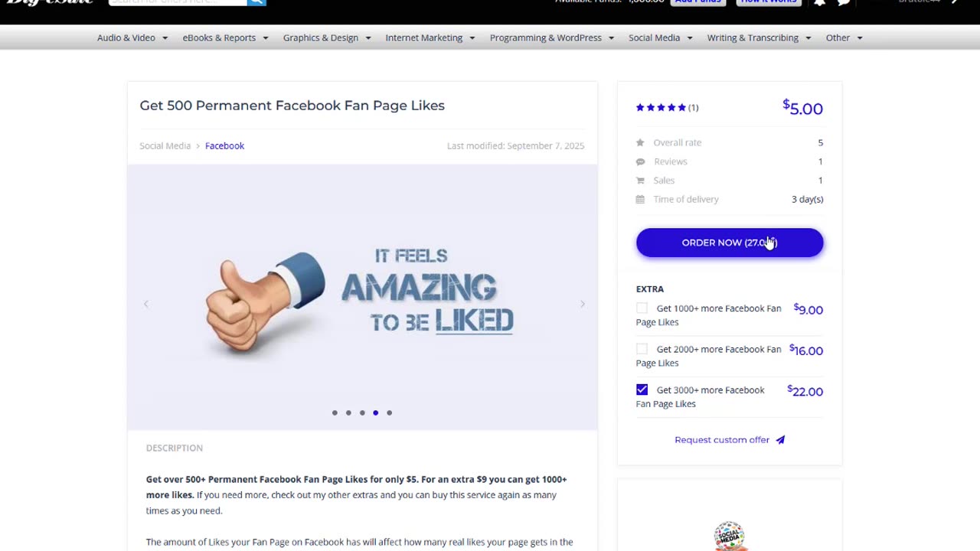Click the five-star rating icons

coord(661,108)
